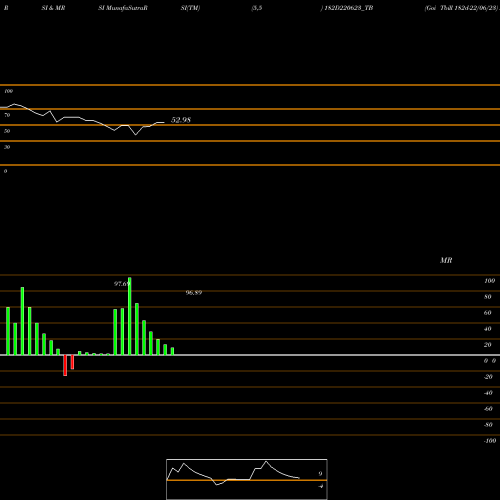Select the header text SI & MR

53,8
